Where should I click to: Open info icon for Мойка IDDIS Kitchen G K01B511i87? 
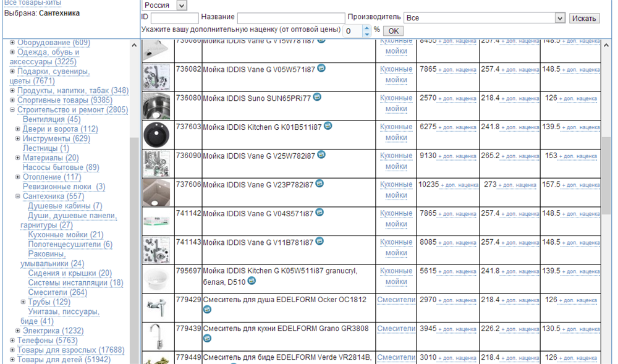[328, 126]
